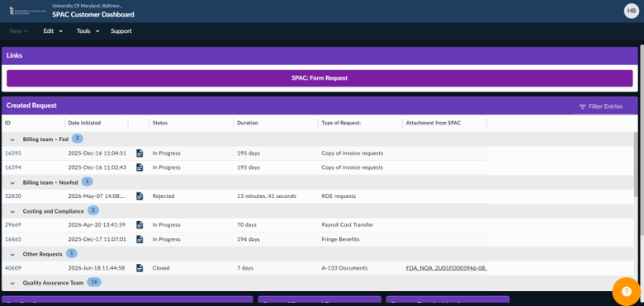Toggle the Quality Assurance Team group chevron
The image size is (644, 306).
12,283
